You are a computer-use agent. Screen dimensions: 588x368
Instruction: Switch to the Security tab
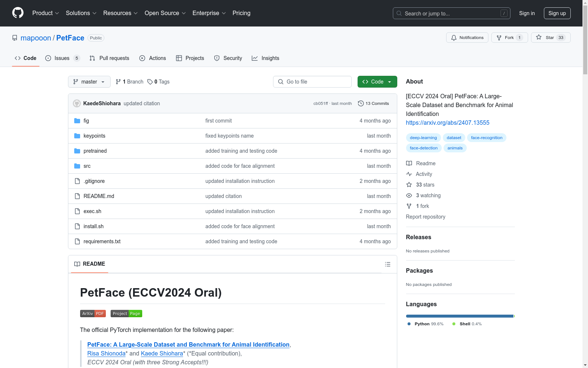[228, 58]
